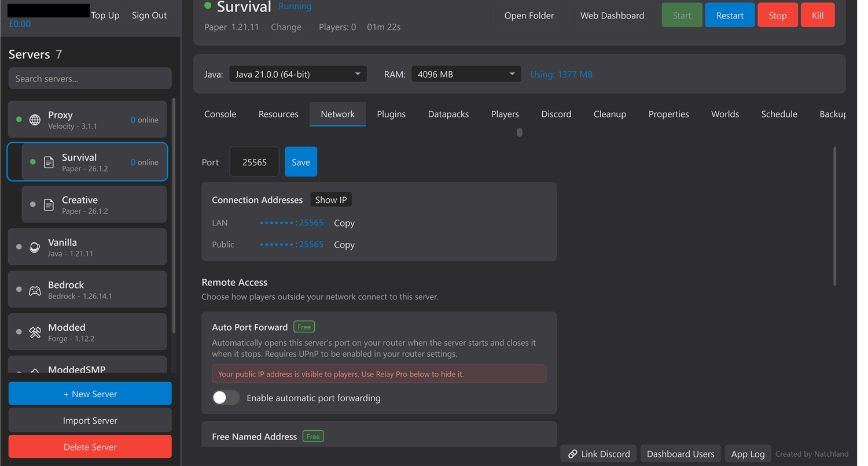Switch to the Console tab
This screenshot has width=868, height=466.
tap(220, 114)
